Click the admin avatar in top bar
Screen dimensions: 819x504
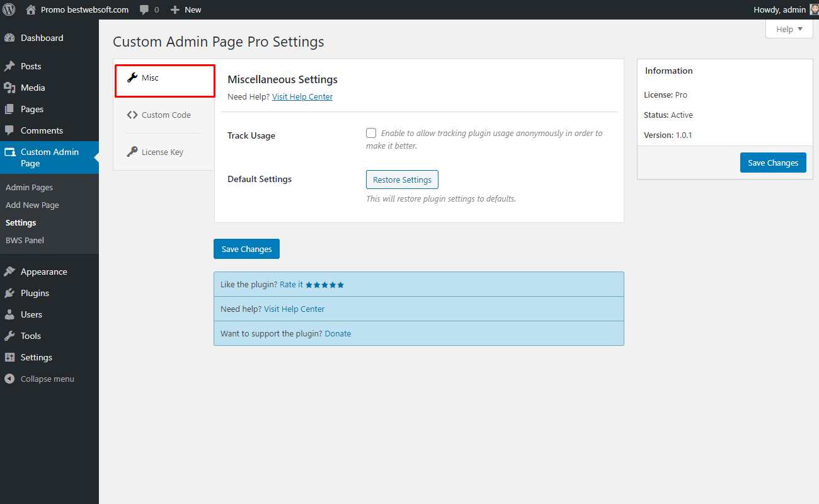(814, 9)
